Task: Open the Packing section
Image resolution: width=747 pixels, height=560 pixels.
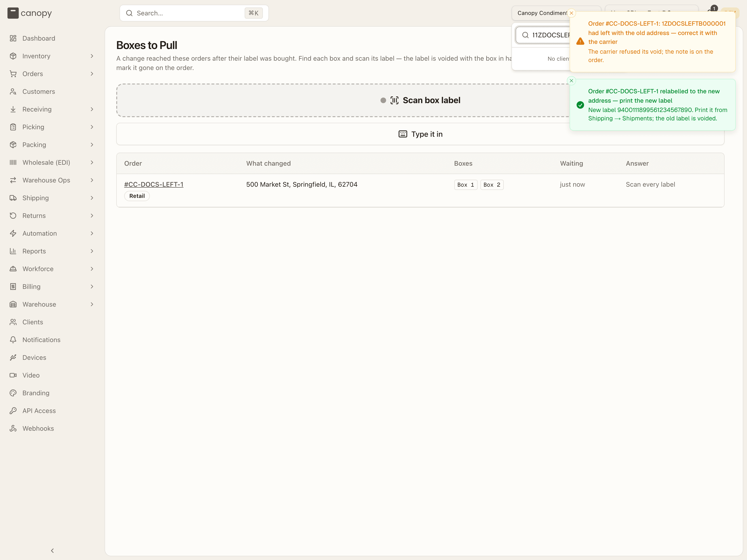Action: [x=52, y=145]
